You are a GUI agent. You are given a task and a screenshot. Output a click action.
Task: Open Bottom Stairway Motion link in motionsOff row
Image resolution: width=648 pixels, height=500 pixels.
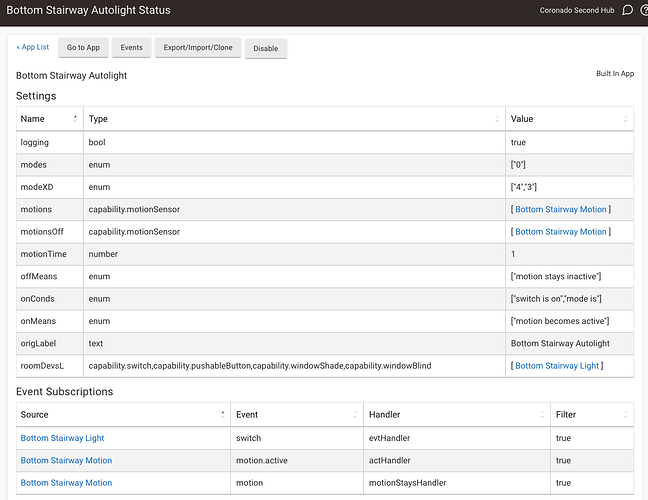point(561,231)
